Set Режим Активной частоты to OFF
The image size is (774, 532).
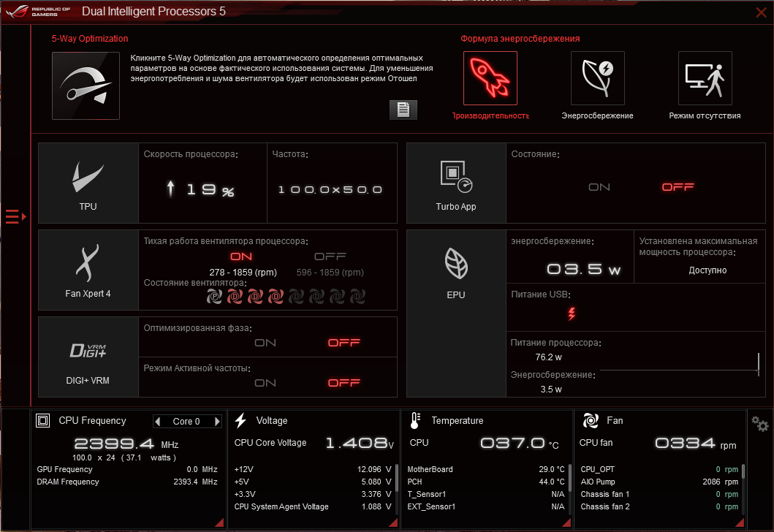344,383
